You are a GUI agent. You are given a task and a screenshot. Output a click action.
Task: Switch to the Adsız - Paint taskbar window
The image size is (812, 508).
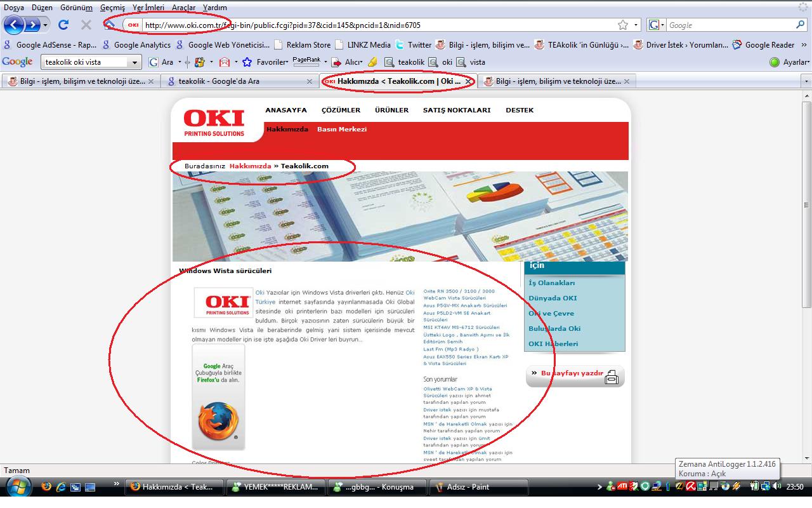pos(479,487)
